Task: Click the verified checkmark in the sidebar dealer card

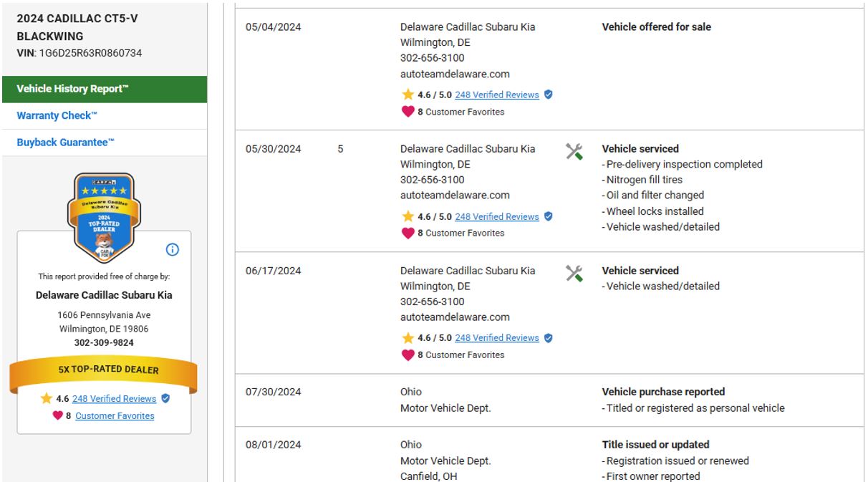Action: [165, 399]
